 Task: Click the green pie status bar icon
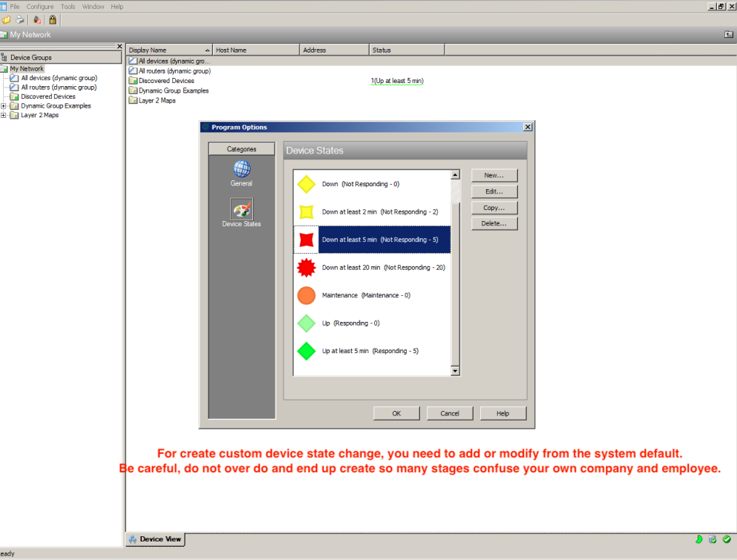[698, 539]
